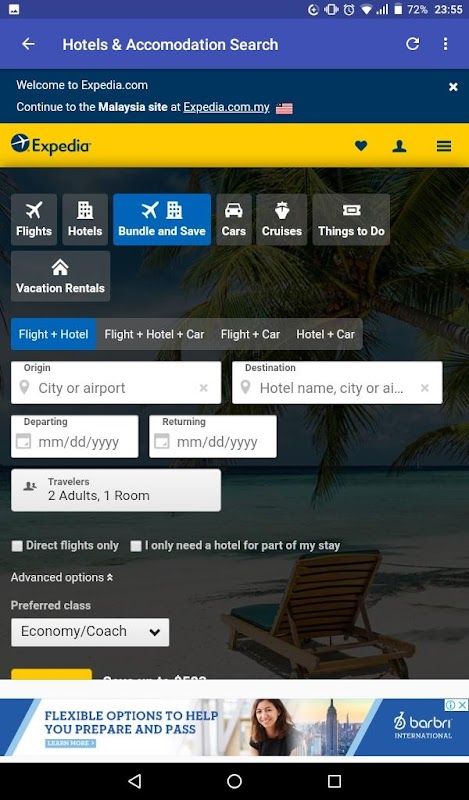Click the Origin city or airport field
The width and height of the screenshot is (469, 800).
(x=116, y=382)
